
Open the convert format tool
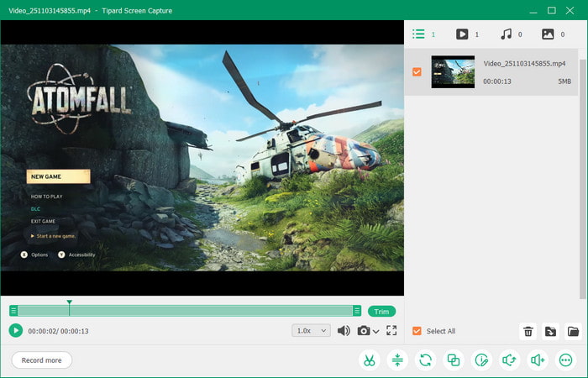[x=426, y=360]
